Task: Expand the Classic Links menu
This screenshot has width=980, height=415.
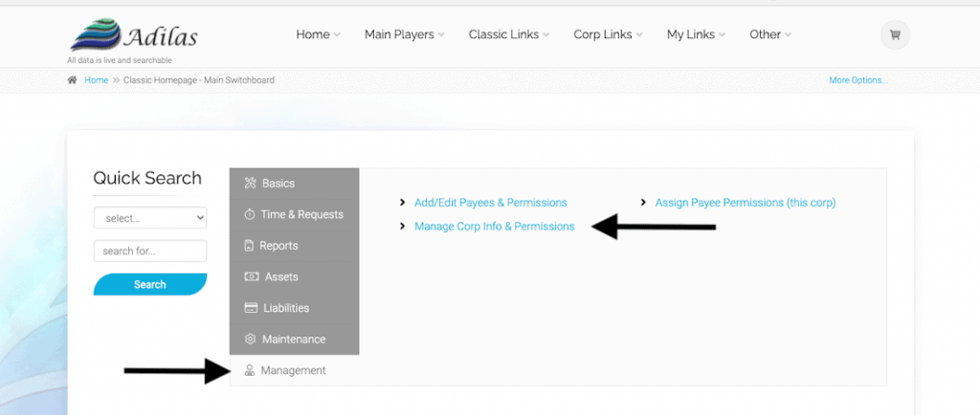Action: 509,35
